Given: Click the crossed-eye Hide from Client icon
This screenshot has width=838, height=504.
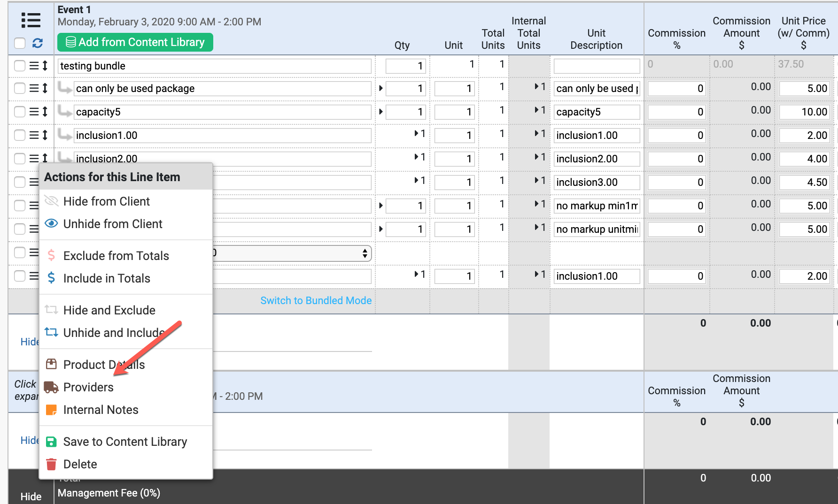Looking at the screenshot, I should click(x=51, y=201).
